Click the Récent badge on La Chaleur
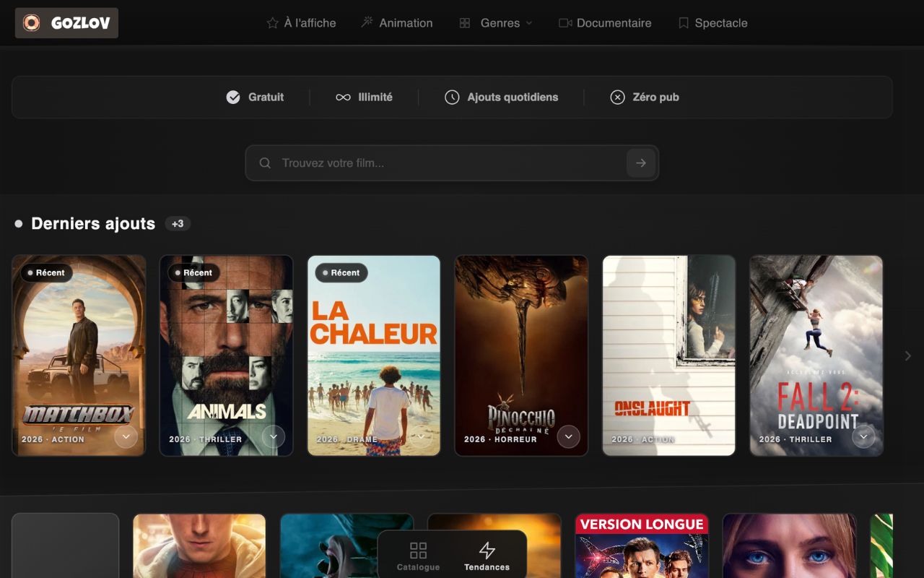Image resolution: width=924 pixels, height=578 pixels. point(341,273)
